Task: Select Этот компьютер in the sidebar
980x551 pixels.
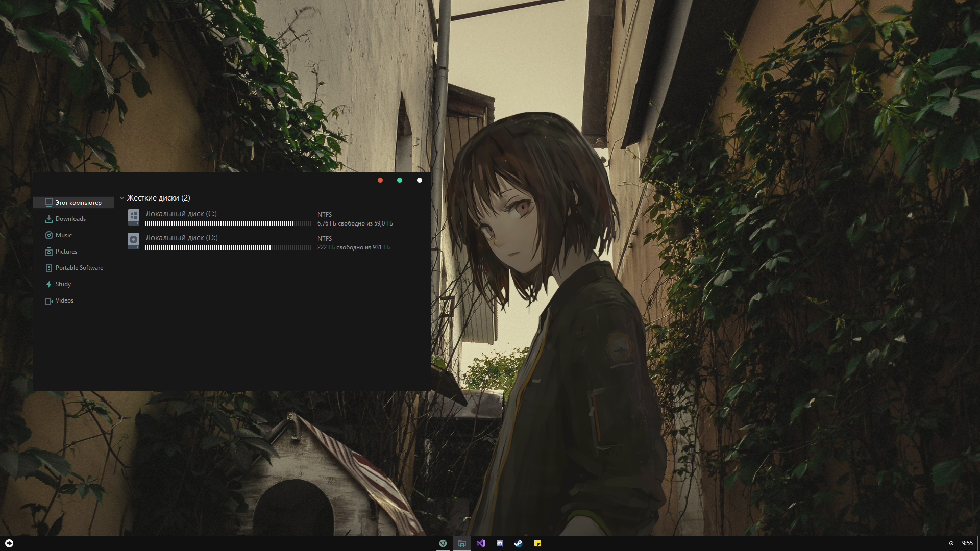Action: pos(78,203)
